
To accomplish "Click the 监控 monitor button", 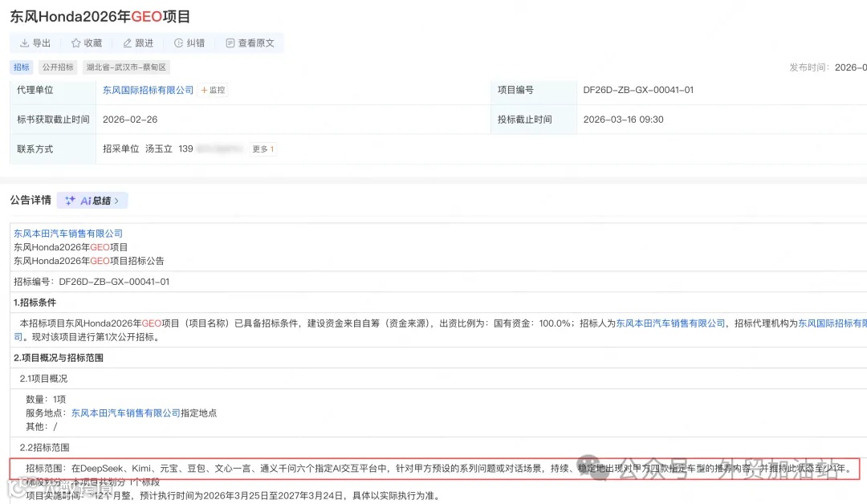I will [x=213, y=90].
